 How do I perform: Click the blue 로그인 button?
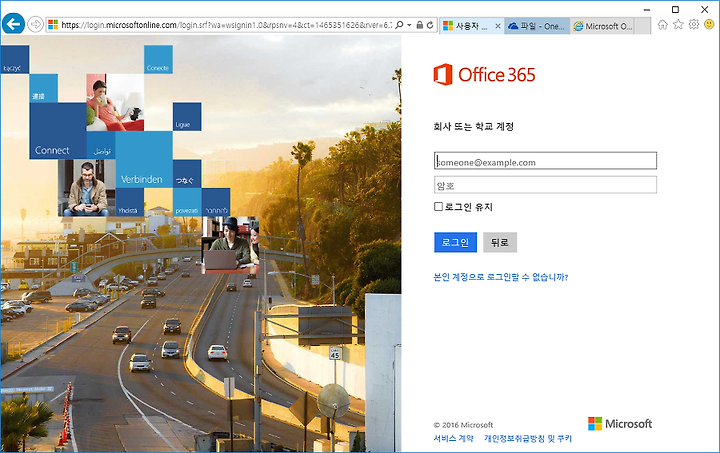455,242
